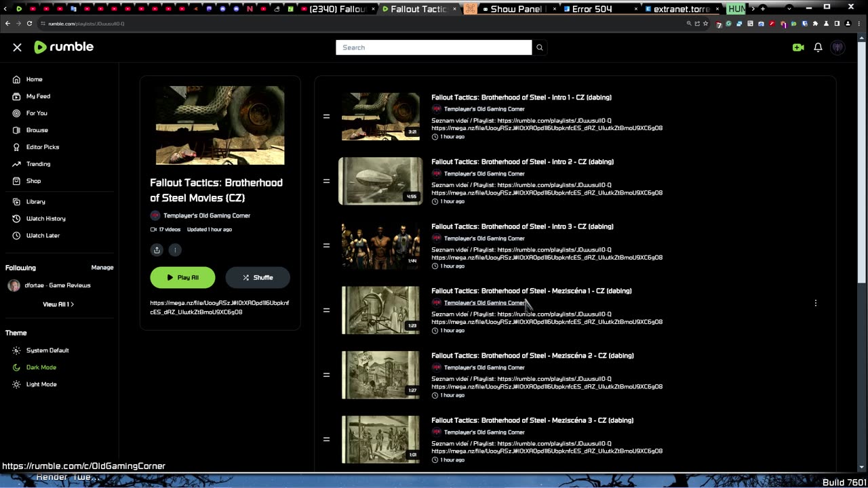Open Trending in the sidebar
This screenshot has width=868, height=488.
[39, 164]
